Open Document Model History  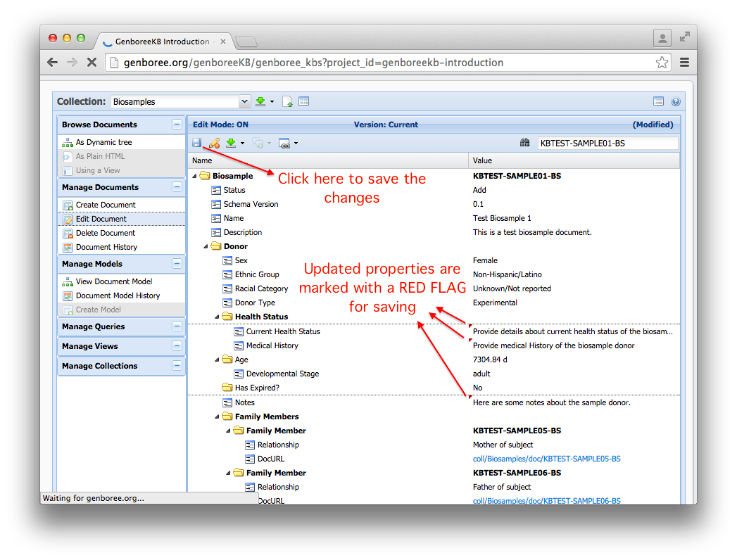121,295
